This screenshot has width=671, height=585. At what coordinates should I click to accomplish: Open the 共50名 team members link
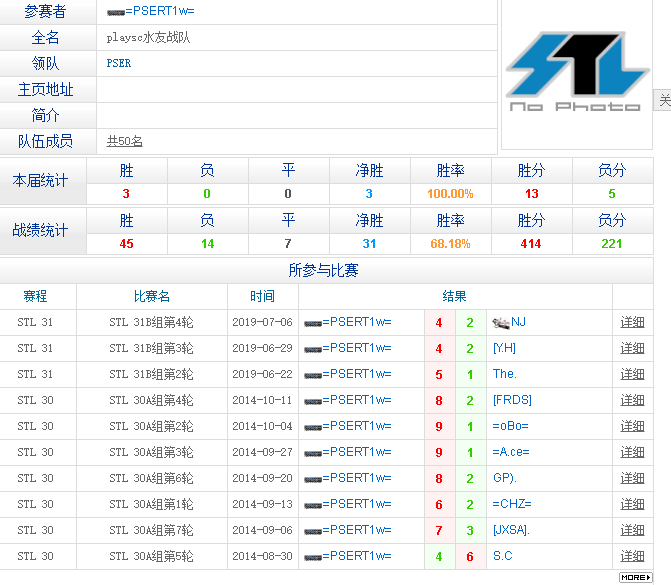coord(125,141)
